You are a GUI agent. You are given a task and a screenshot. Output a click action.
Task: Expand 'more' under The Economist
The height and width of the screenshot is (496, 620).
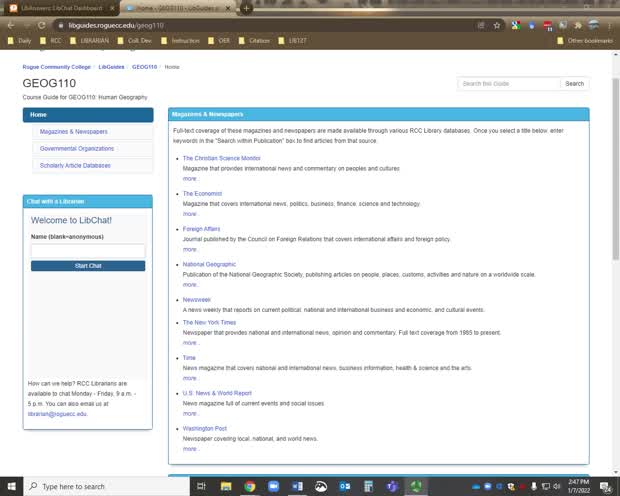[191, 214]
